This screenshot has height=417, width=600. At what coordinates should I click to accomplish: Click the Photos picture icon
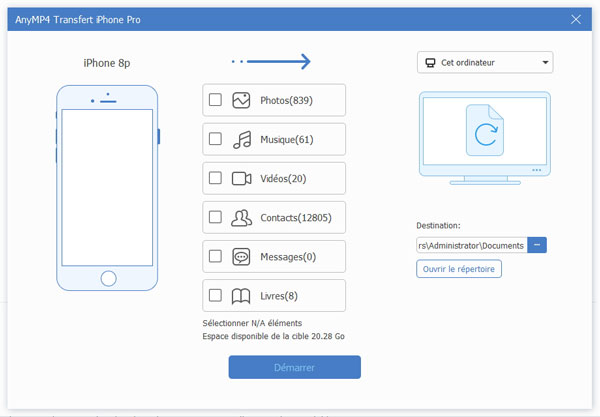(x=241, y=100)
